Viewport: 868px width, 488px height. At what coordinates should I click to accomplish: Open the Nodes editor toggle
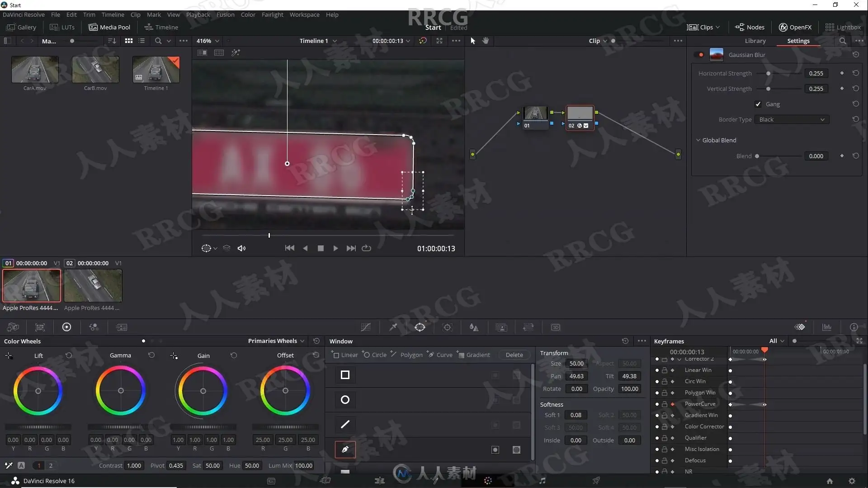pyautogui.click(x=750, y=27)
